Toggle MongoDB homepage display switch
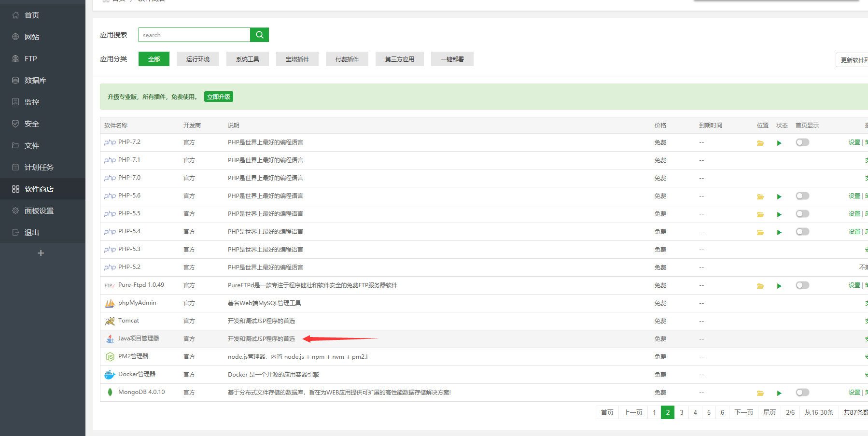 (802, 393)
